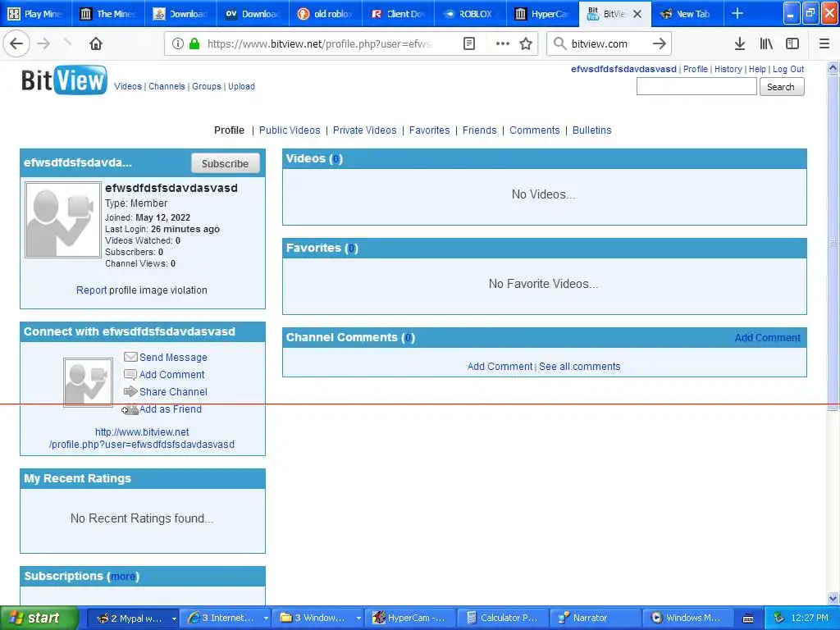Show site information icon in address bar
The height and width of the screenshot is (630, 840).
(x=177, y=44)
